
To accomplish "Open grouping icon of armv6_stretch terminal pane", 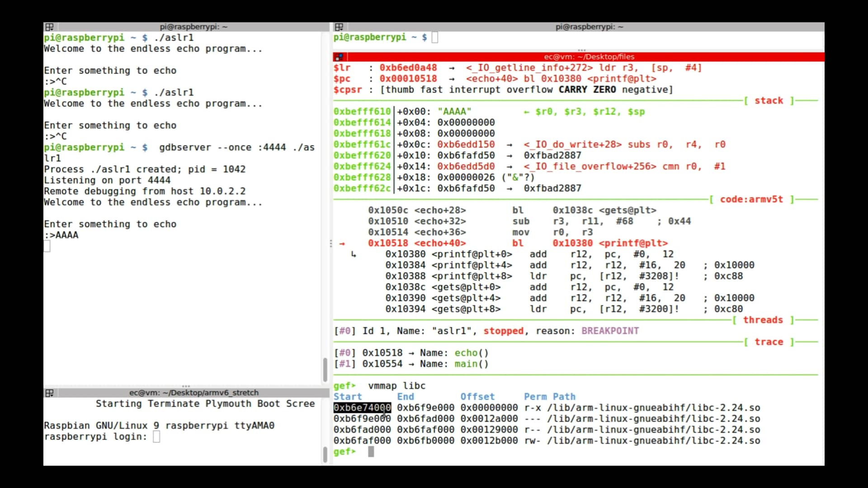I will 49,393.
